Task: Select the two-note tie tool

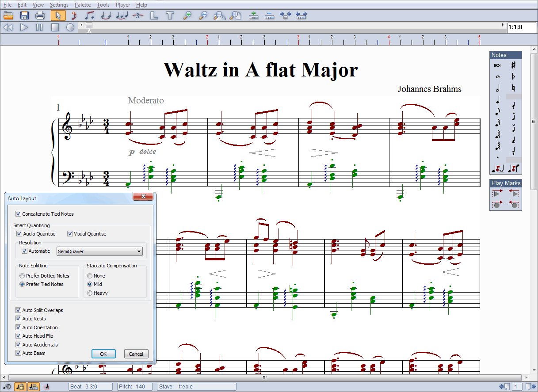Action: pos(106,16)
